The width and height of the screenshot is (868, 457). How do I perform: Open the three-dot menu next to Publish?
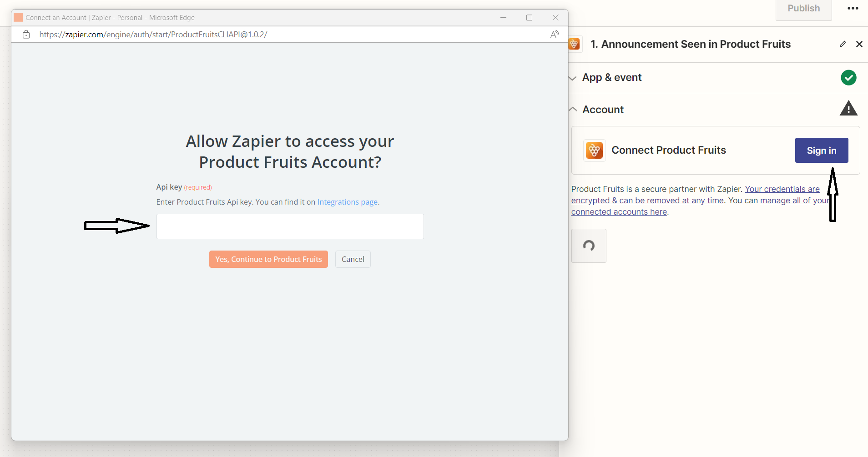[x=853, y=8]
